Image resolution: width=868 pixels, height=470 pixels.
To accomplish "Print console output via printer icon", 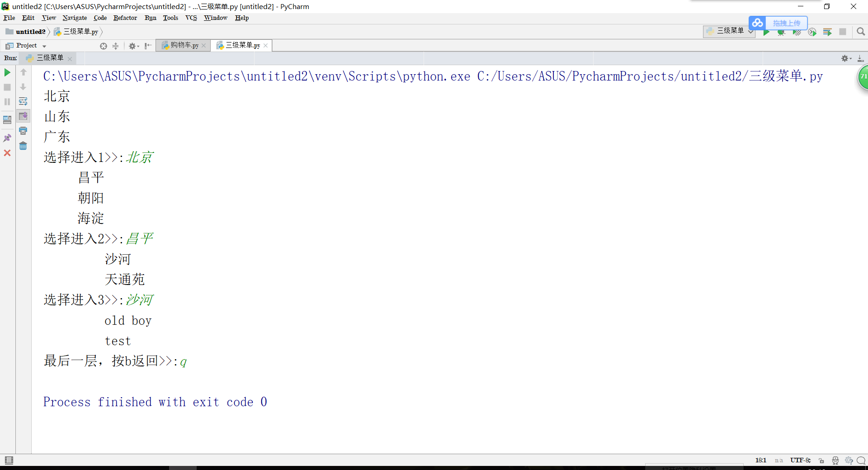I will 23,131.
